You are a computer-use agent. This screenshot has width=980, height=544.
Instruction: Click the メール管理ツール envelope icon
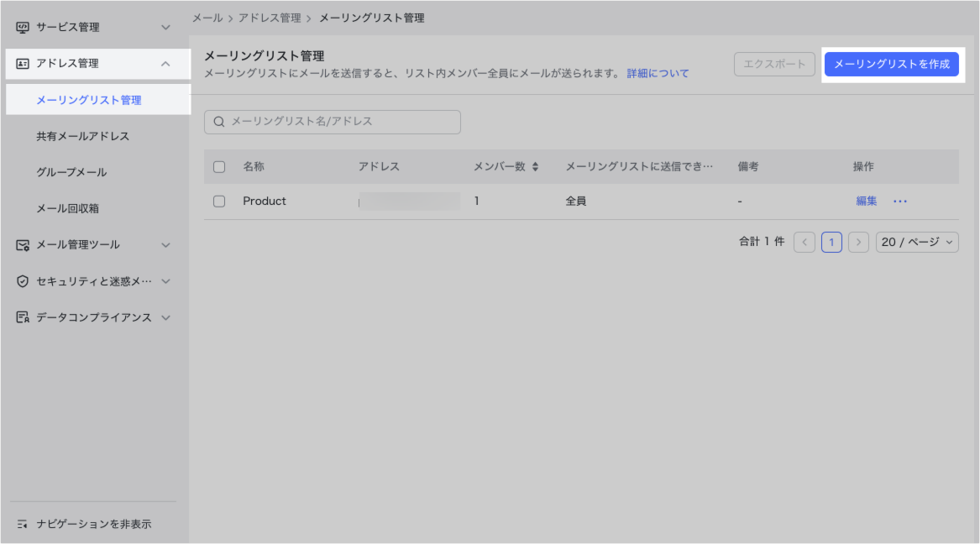23,245
